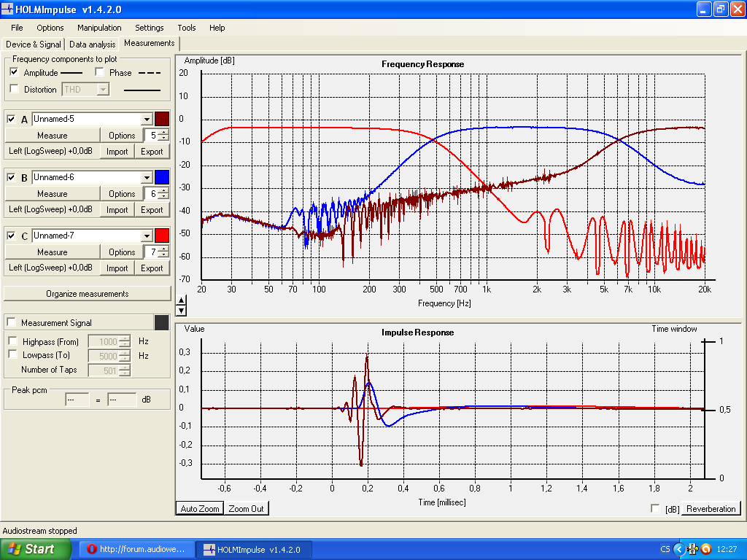Viewport: 747px width, 560px height.
Task: Click Export button for measurement B
Action: click(152, 209)
